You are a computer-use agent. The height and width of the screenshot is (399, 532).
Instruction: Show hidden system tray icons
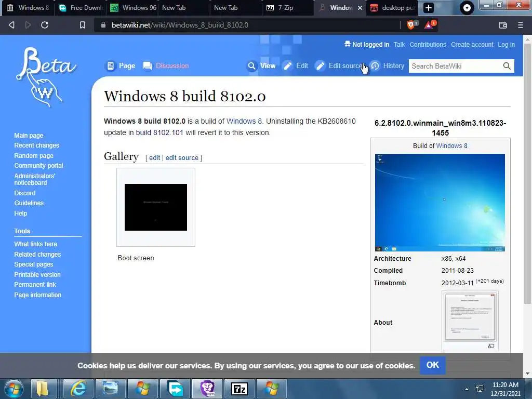(x=467, y=389)
